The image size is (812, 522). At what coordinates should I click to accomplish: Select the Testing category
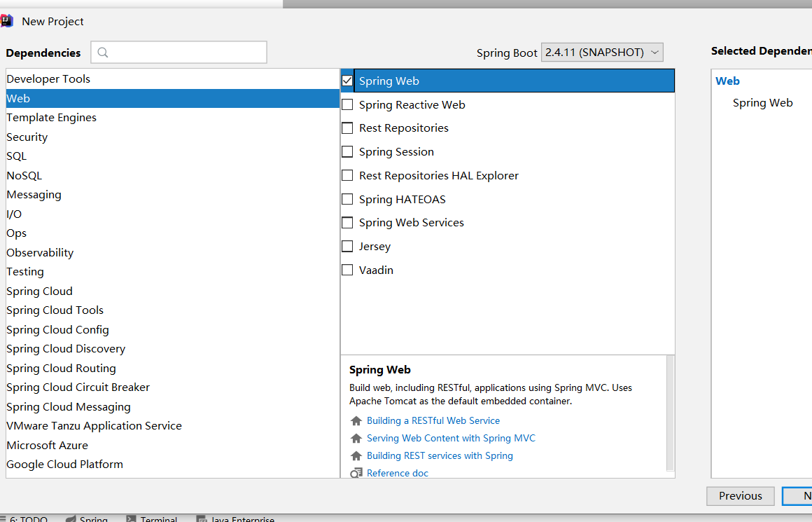(172, 272)
